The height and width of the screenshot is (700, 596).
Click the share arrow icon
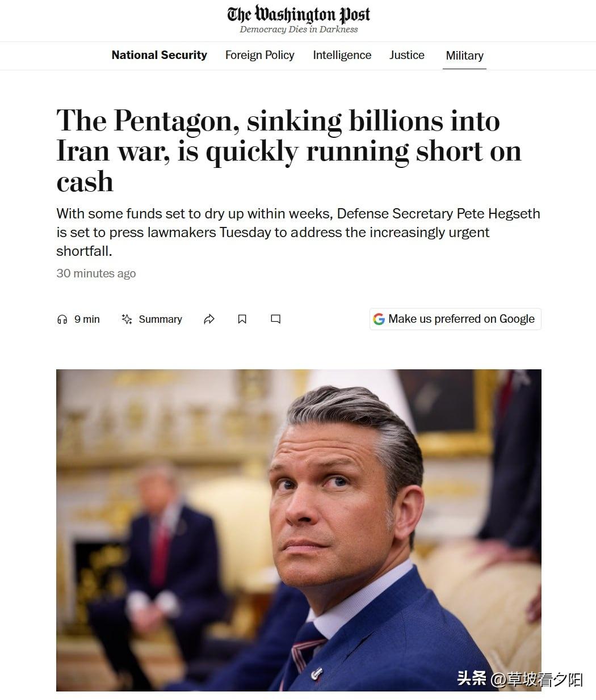(209, 319)
